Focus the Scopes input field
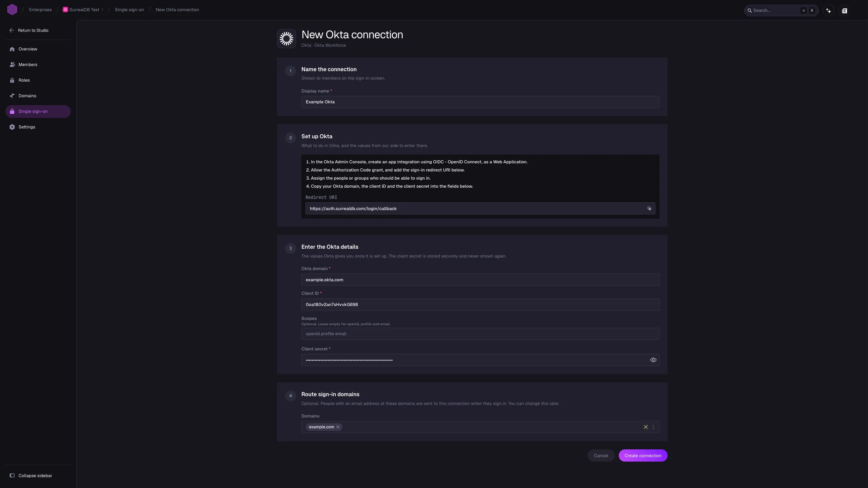Screen dimensions: 868x488 [x=480, y=334]
